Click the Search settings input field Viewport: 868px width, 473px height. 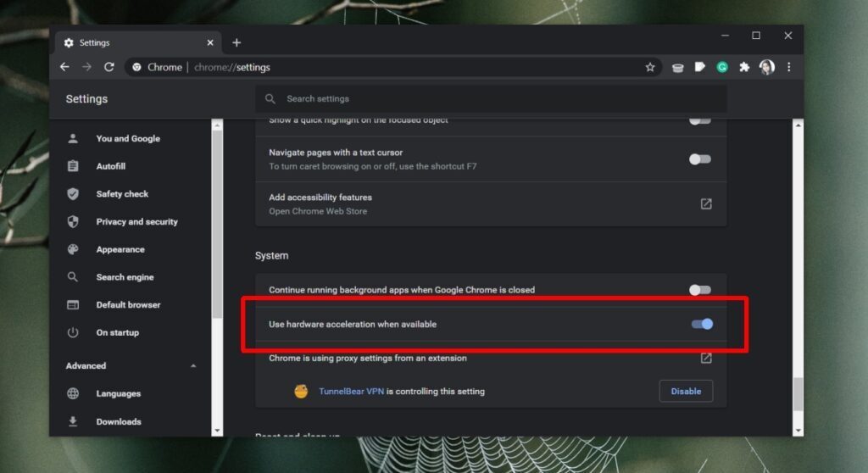[491, 98]
